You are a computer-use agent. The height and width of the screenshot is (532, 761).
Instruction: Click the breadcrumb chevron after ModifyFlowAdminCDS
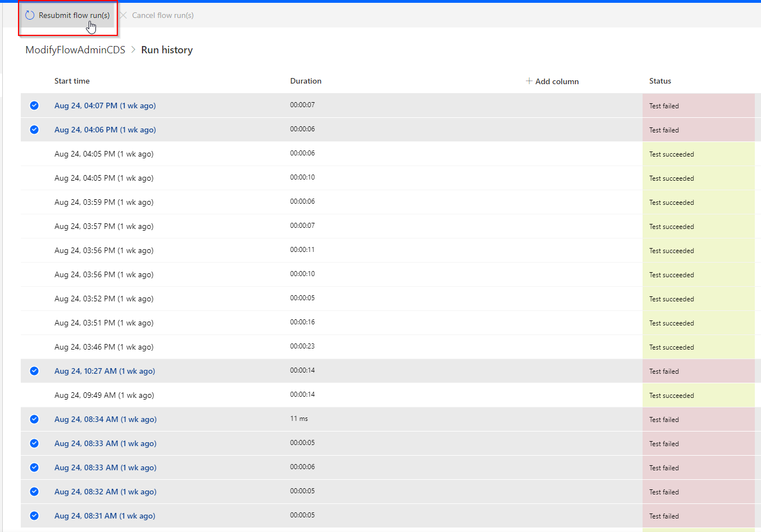coord(134,50)
